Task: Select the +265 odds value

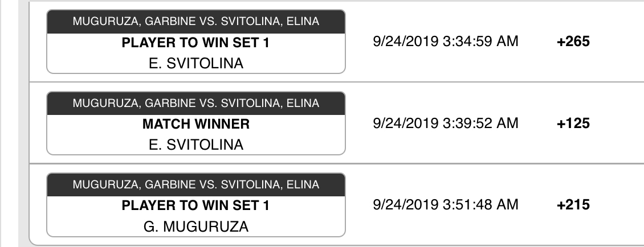Action: (574, 43)
